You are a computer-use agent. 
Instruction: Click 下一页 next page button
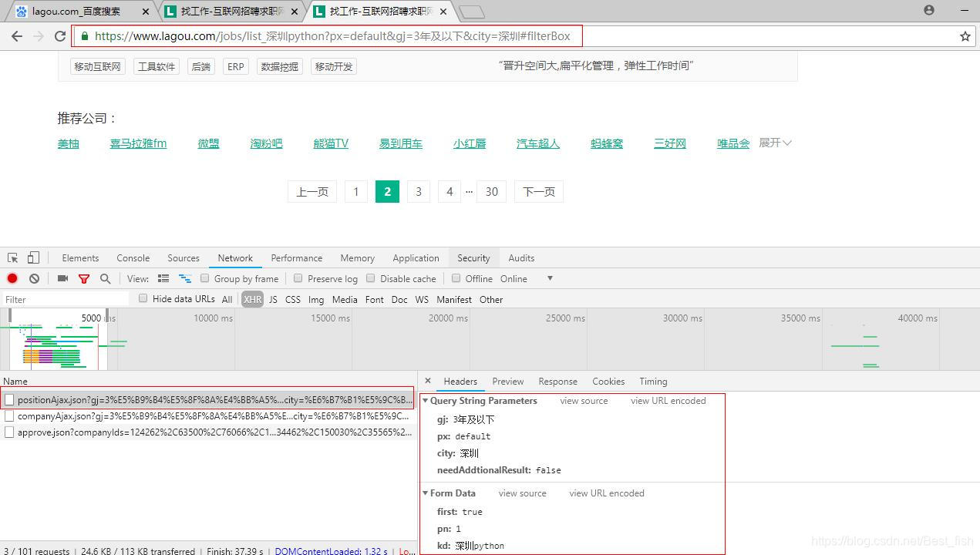[539, 191]
